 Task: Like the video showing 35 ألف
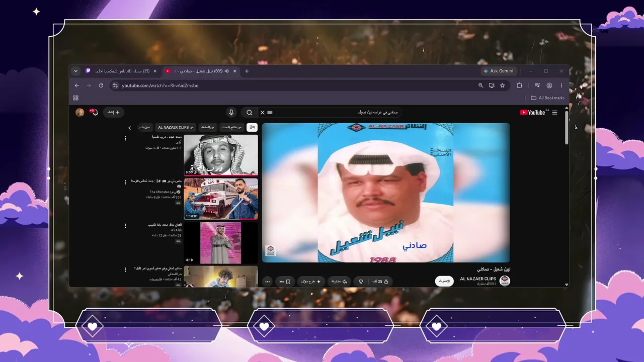(380, 282)
